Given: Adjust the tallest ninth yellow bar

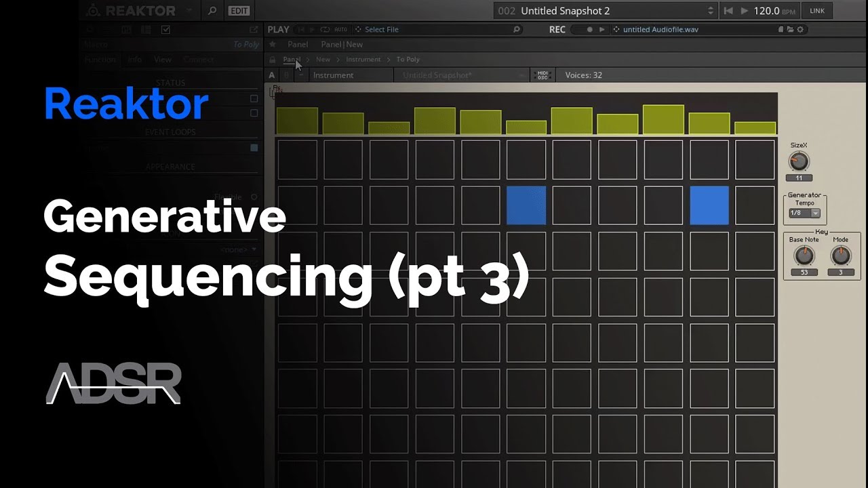Looking at the screenshot, I should 663,119.
